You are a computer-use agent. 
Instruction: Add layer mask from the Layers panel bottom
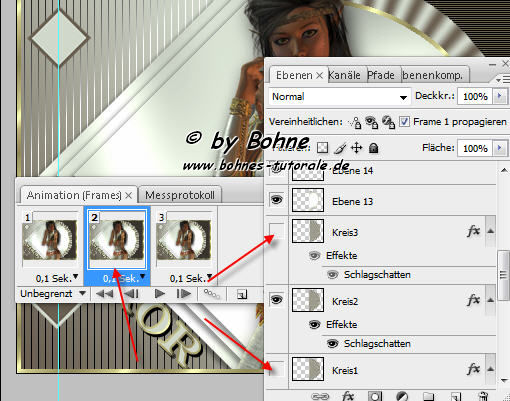(x=375, y=396)
